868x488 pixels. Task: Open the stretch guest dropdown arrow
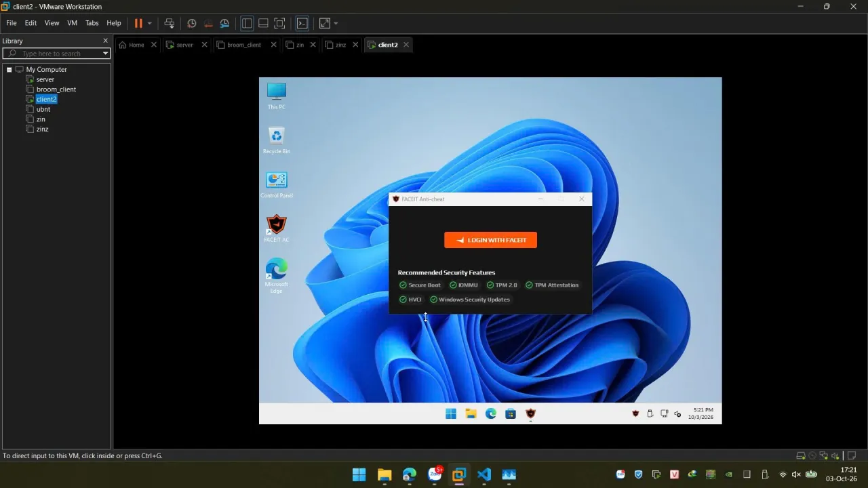pos(336,23)
